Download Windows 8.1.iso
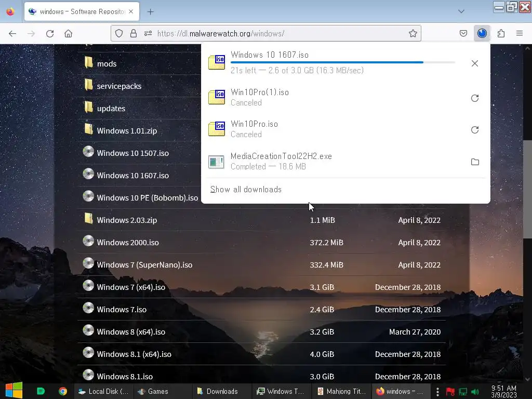The height and width of the screenshot is (399, 532). coord(125,377)
